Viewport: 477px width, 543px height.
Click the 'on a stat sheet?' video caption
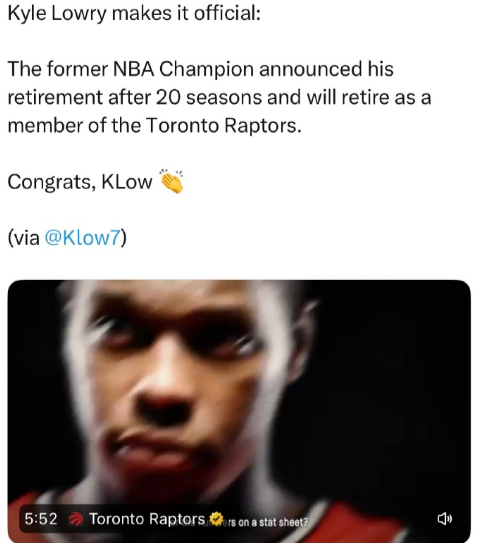[267, 522]
